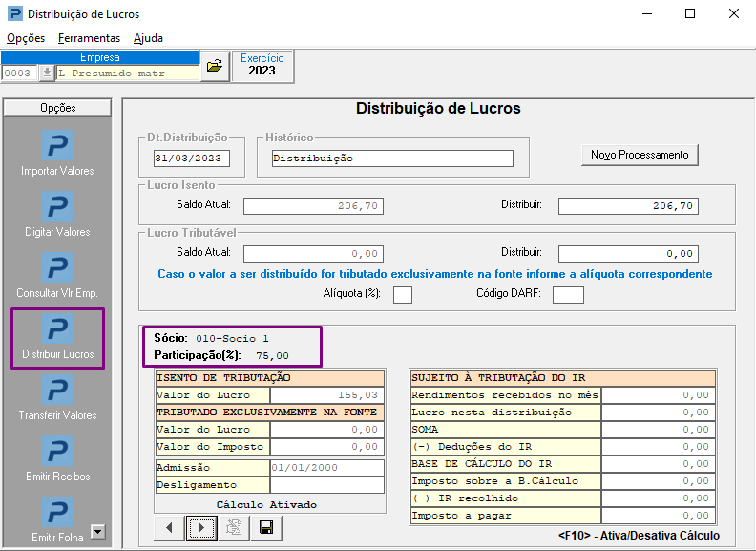The image size is (756, 551).
Task: Go to previous sócio with left arrow
Action: pos(168,527)
